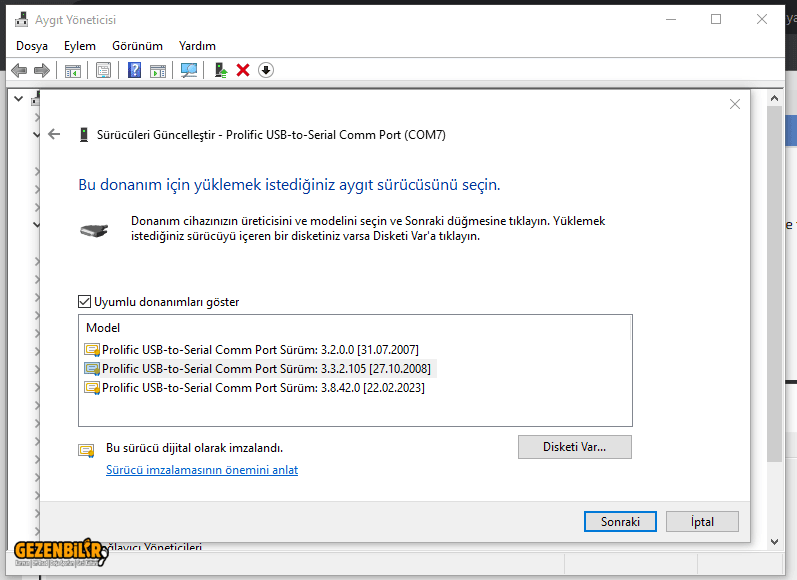
Task: Click the İptal button
Action: (702, 522)
